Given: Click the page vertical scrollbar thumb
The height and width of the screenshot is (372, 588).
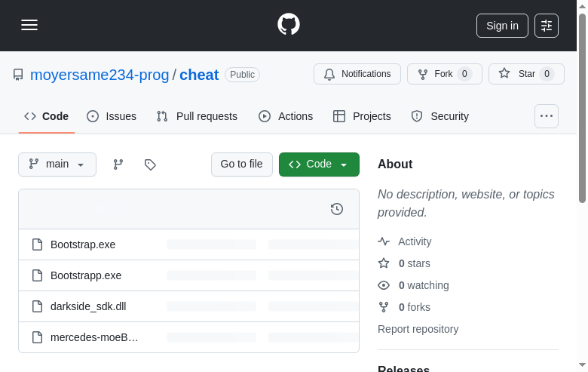Looking at the screenshot, I should (582, 108).
